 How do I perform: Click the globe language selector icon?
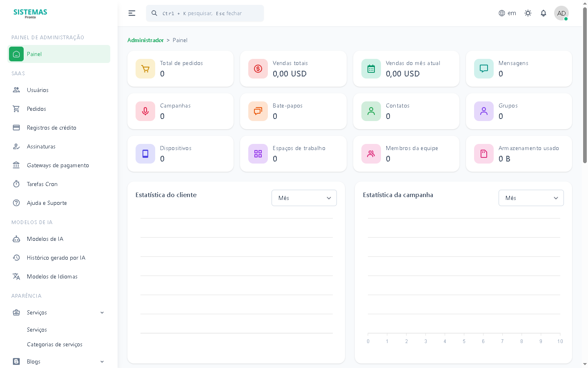tap(502, 13)
